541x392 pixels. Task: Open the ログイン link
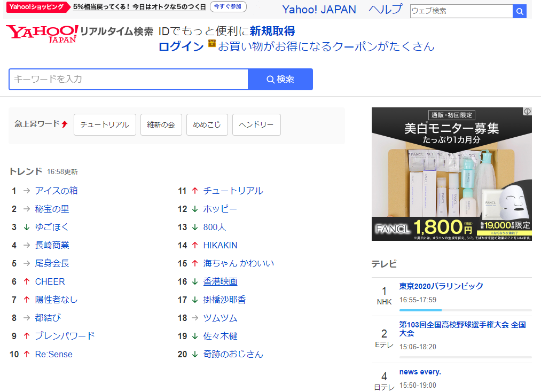181,46
